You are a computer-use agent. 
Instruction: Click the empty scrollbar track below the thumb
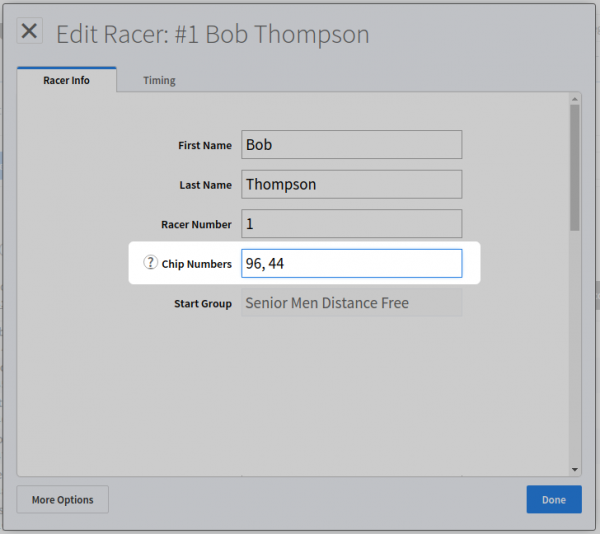point(575,350)
